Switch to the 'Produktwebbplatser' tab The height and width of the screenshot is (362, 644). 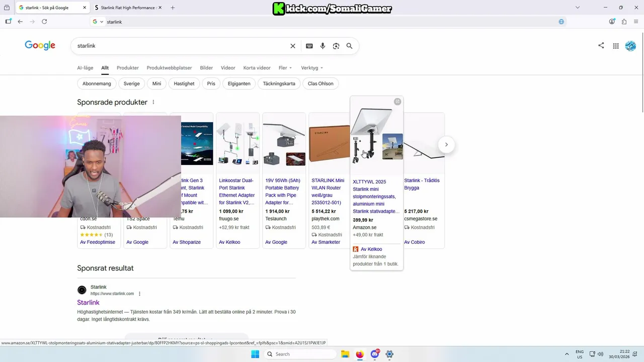[170, 68]
